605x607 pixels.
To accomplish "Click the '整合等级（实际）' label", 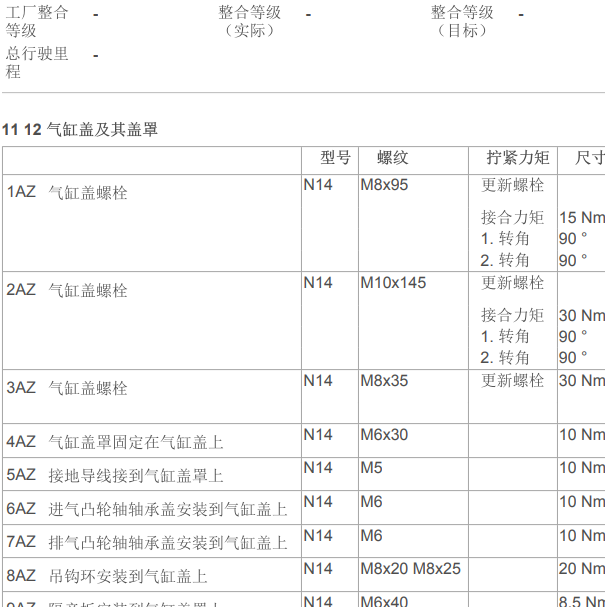I will pyautogui.click(x=250, y=21).
